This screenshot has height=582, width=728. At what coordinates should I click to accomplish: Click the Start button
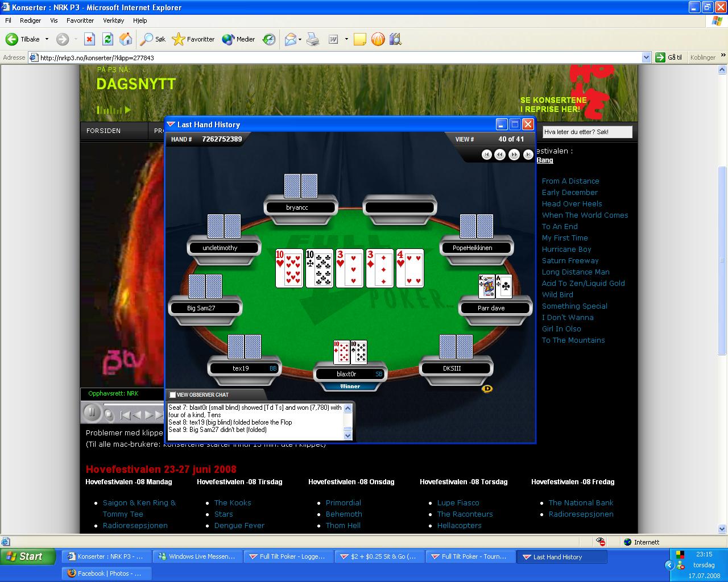click(28, 556)
